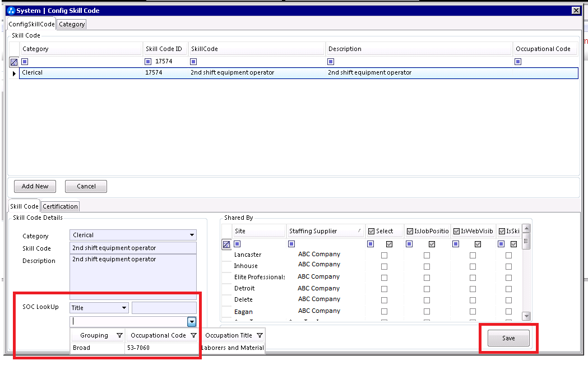Viewport: 588px width, 365px height.
Task: Open the Category column filter operator icon
Action: (25, 62)
